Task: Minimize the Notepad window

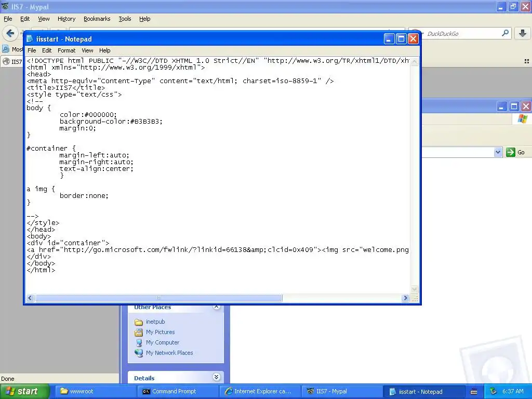Action: click(x=389, y=39)
